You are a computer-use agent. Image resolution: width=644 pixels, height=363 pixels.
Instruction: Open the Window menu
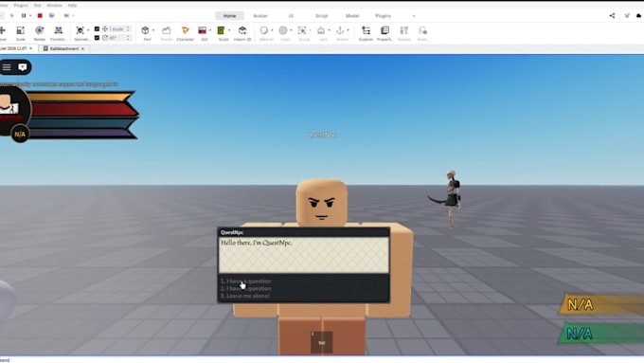click(54, 6)
